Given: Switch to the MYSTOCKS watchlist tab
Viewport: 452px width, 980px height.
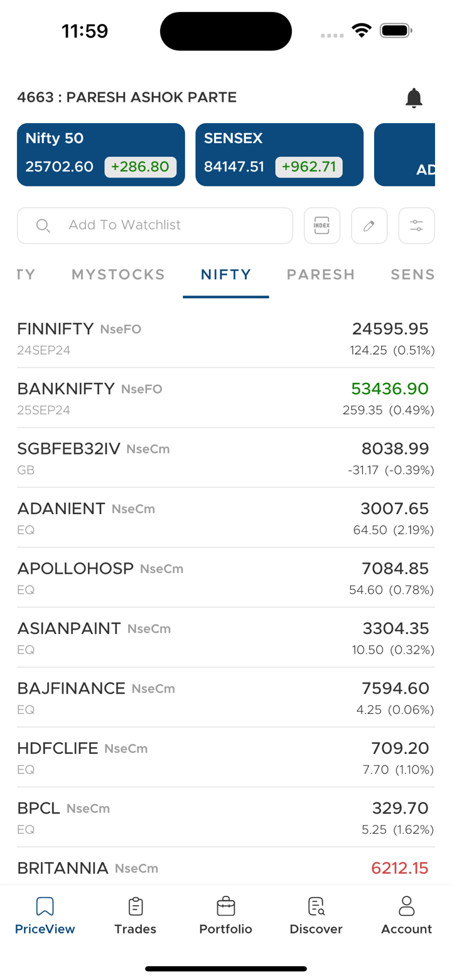Looking at the screenshot, I should pyautogui.click(x=118, y=274).
